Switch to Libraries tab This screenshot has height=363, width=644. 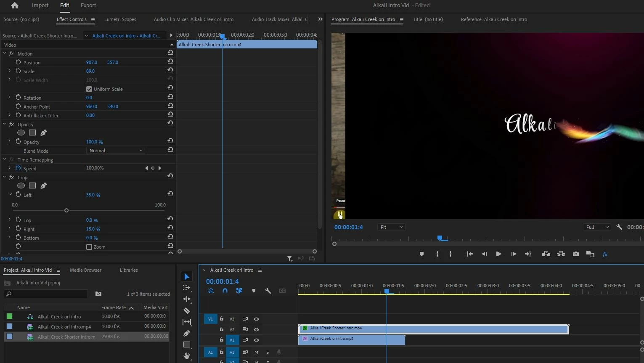(129, 270)
